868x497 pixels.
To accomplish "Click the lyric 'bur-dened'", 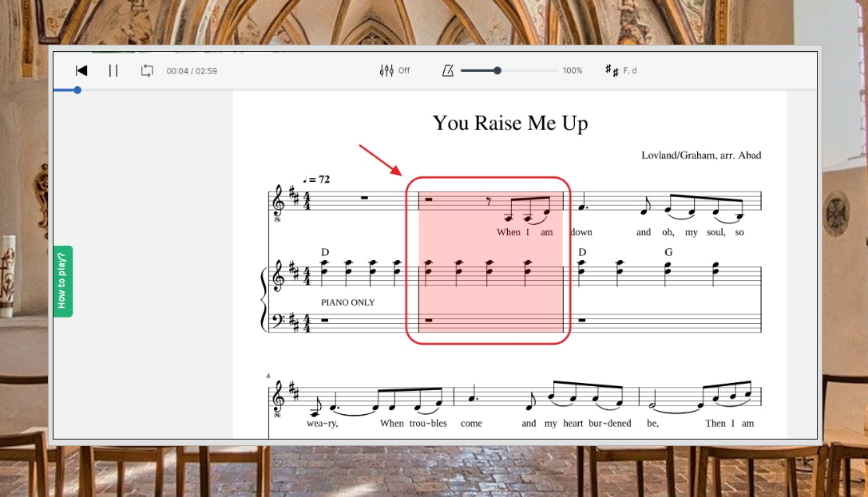I will pos(609,424).
